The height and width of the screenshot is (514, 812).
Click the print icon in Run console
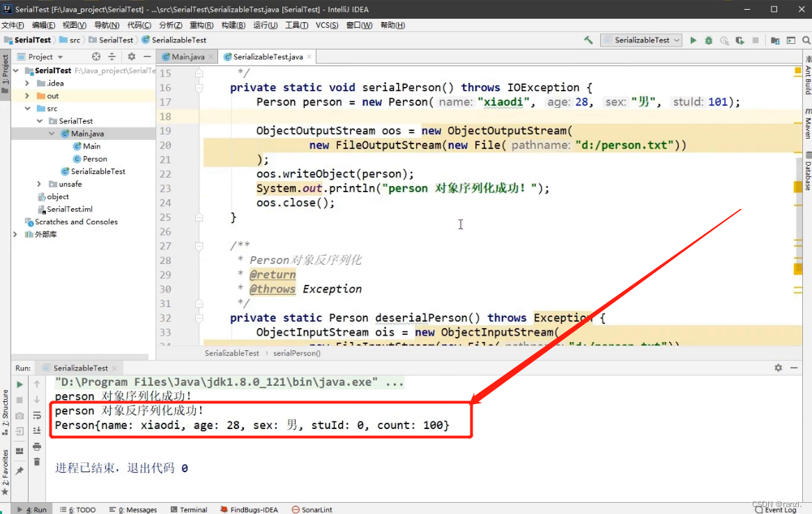(x=37, y=446)
